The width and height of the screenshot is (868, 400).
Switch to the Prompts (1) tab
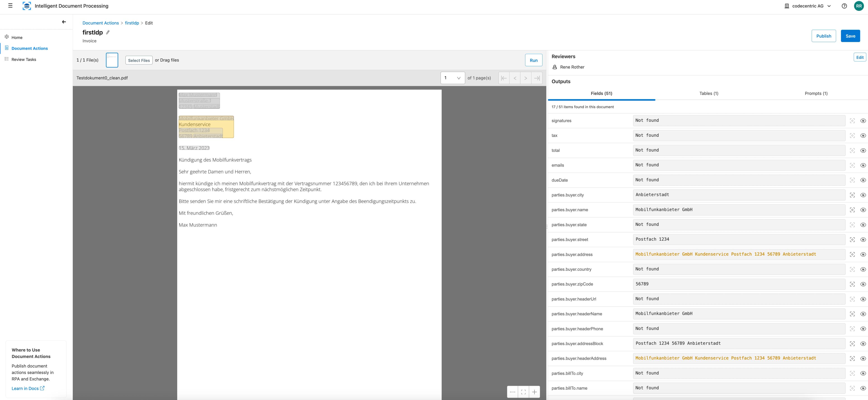click(x=816, y=93)
